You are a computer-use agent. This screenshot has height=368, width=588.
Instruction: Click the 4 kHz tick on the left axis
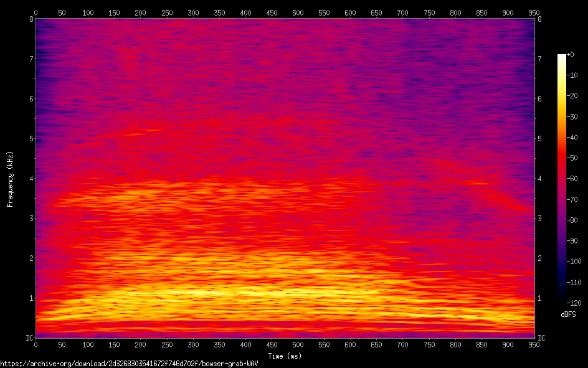[30, 179]
